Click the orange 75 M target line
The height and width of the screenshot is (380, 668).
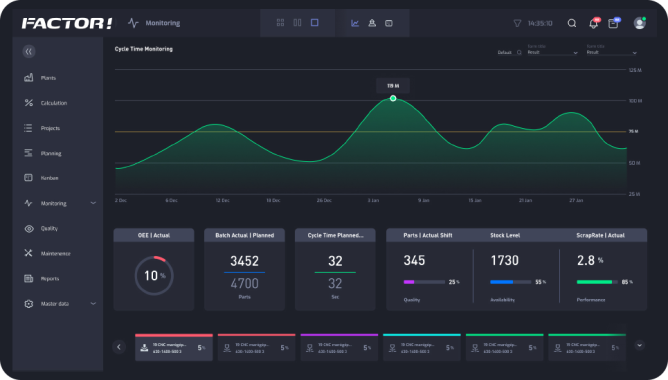(371, 132)
